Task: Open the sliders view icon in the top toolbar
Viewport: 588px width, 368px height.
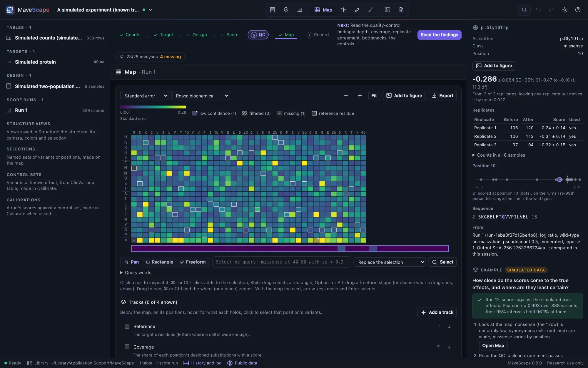Action: (343, 10)
